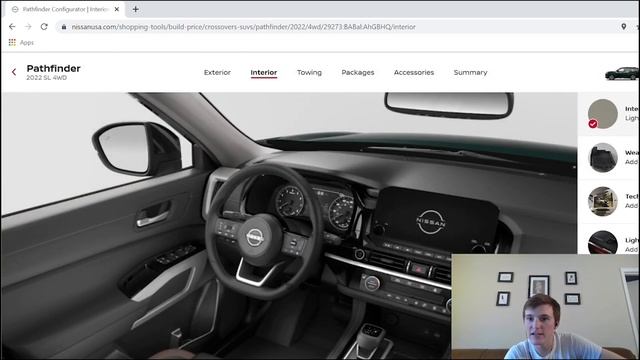This screenshot has width=640, height=360.
Task: Open the Towing tab
Action: point(309,72)
